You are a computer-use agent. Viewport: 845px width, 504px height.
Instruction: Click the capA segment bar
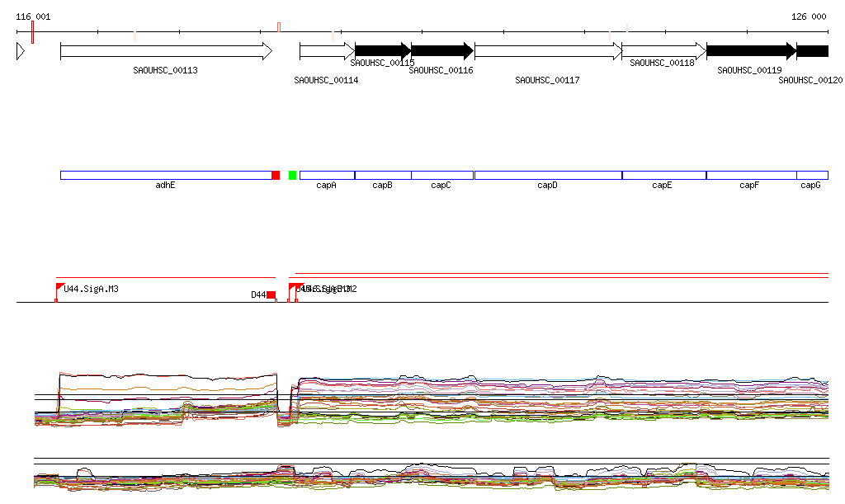(x=327, y=175)
